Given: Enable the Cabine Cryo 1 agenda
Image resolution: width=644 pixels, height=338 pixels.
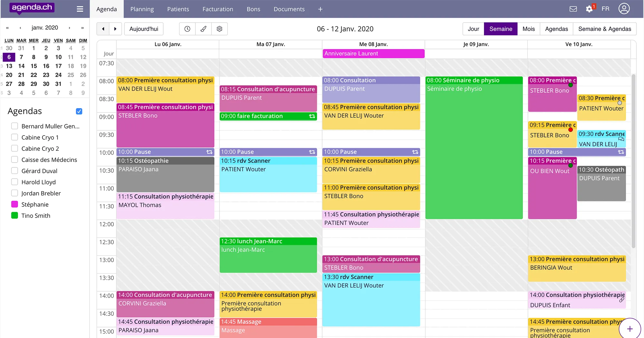Looking at the screenshot, I should coord(14,137).
